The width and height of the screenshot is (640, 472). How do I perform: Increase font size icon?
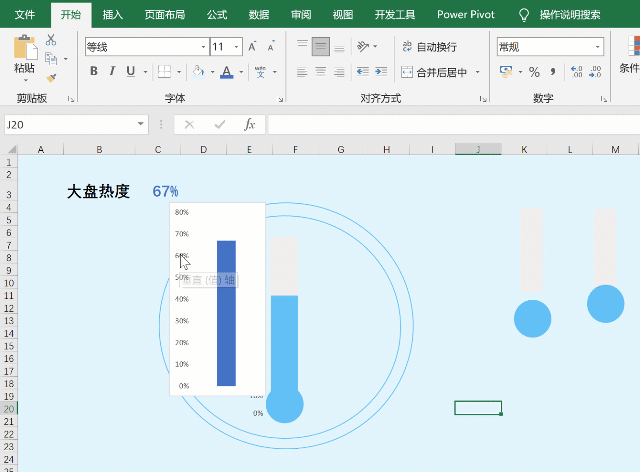252,47
